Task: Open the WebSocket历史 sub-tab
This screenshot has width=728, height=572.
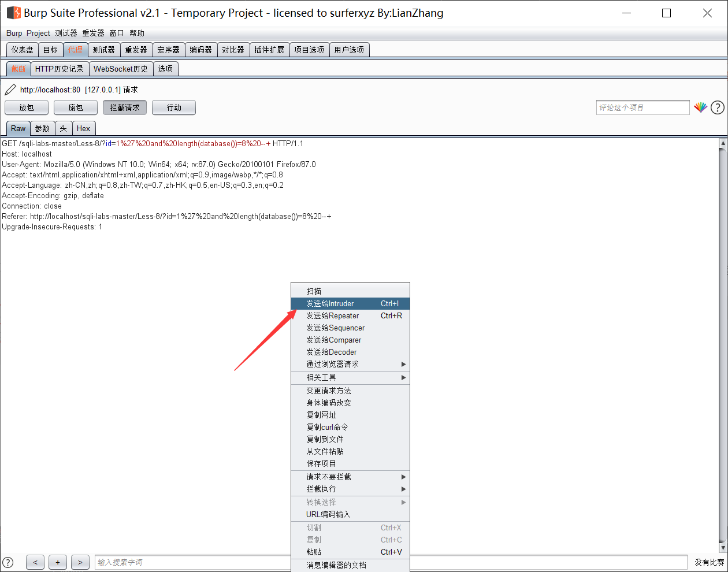Action: click(121, 69)
